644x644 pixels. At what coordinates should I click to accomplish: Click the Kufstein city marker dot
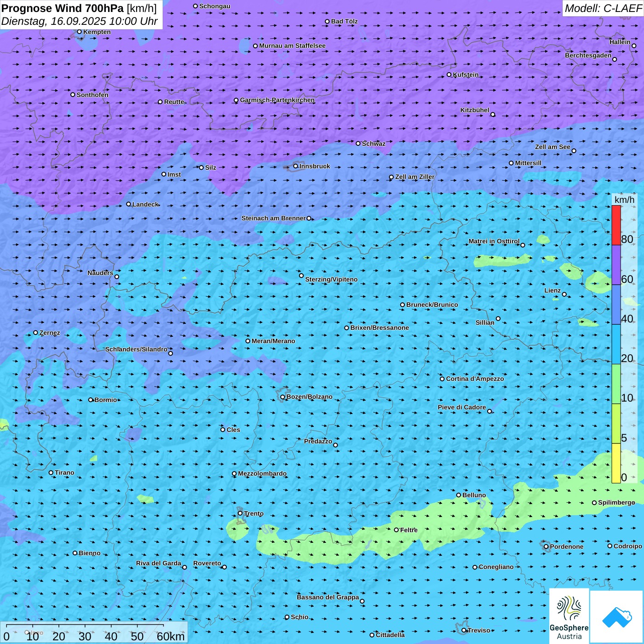coord(449,75)
